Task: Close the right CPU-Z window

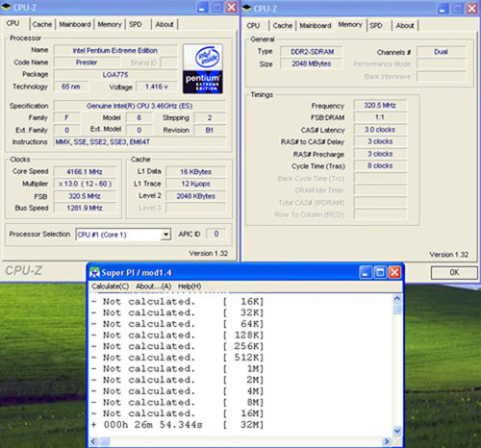Action: [x=472, y=9]
